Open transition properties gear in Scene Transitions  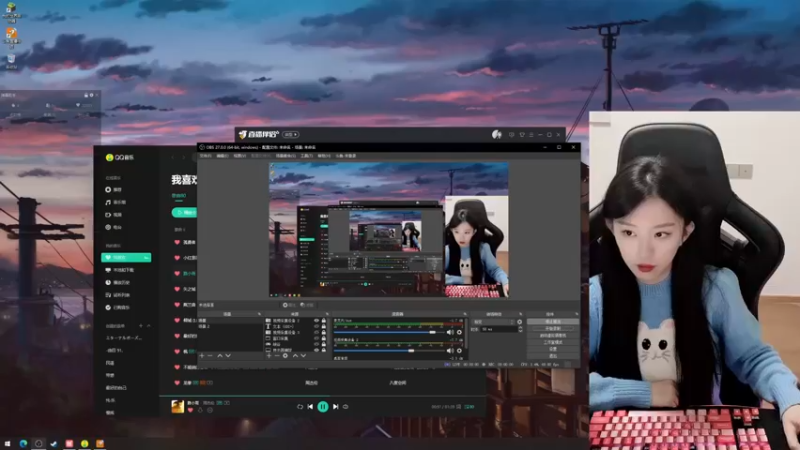pyautogui.click(x=519, y=322)
